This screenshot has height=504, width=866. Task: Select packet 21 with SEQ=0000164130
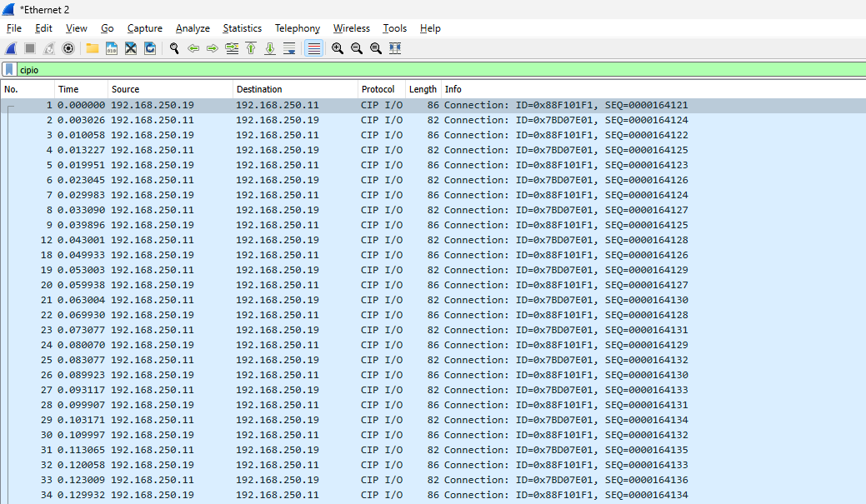pos(433,300)
